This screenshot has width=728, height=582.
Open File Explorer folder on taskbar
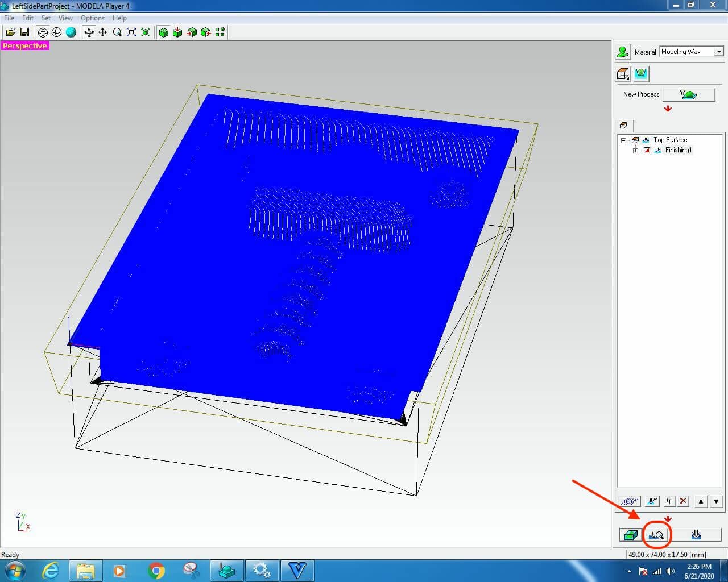click(x=86, y=571)
